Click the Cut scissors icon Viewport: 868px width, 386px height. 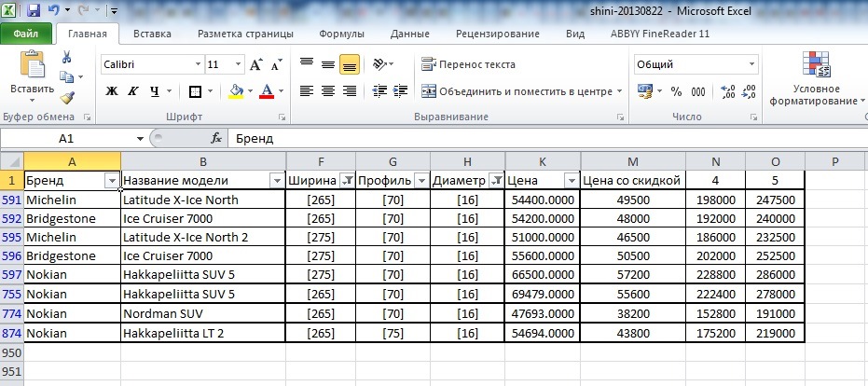(66, 57)
